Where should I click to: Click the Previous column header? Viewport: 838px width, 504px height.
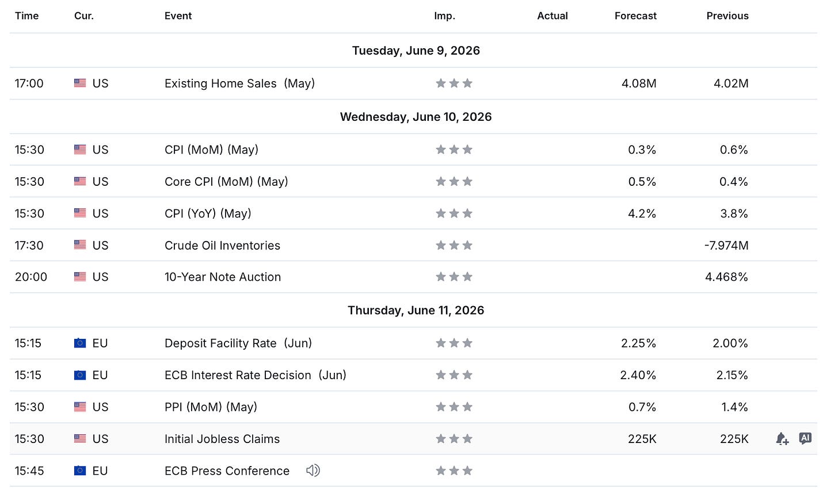point(727,16)
